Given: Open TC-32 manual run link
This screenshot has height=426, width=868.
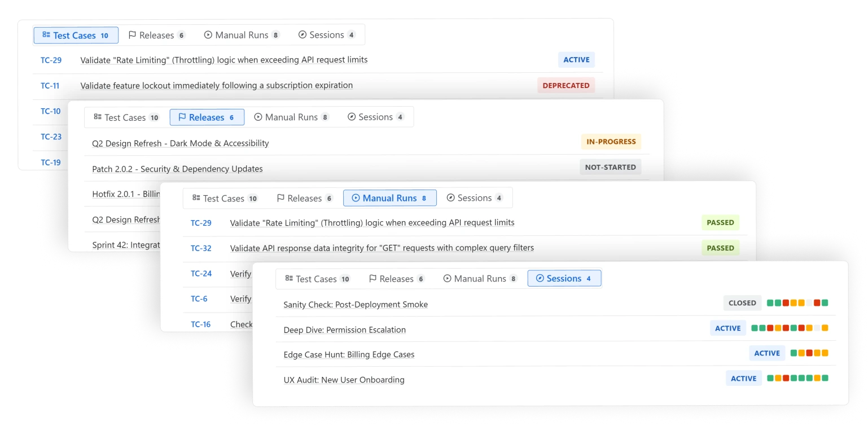Looking at the screenshot, I should coord(201,248).
